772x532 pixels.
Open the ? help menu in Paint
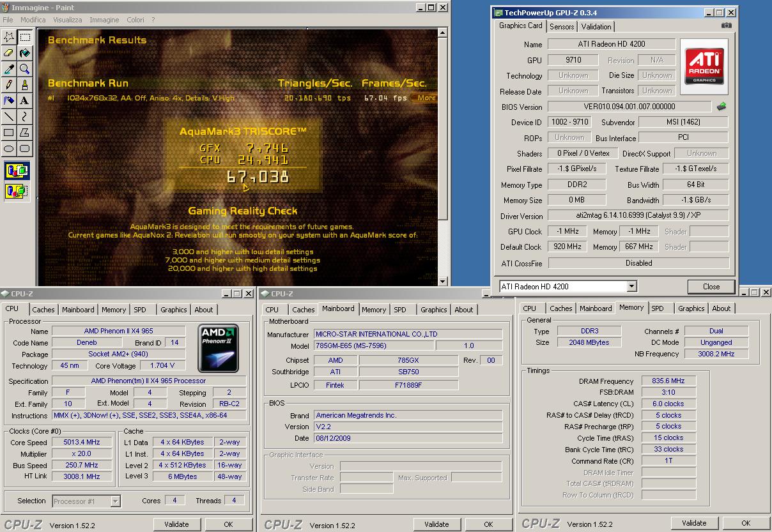tap(153, 20)
